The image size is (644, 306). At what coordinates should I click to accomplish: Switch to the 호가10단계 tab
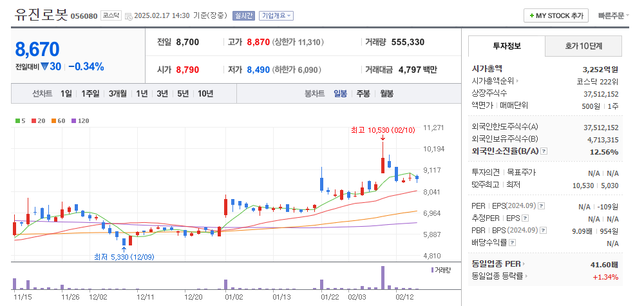coord(583,46)
